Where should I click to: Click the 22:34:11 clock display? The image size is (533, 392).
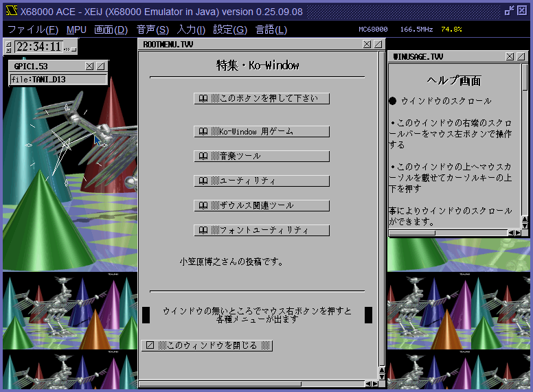click(38, 47)
